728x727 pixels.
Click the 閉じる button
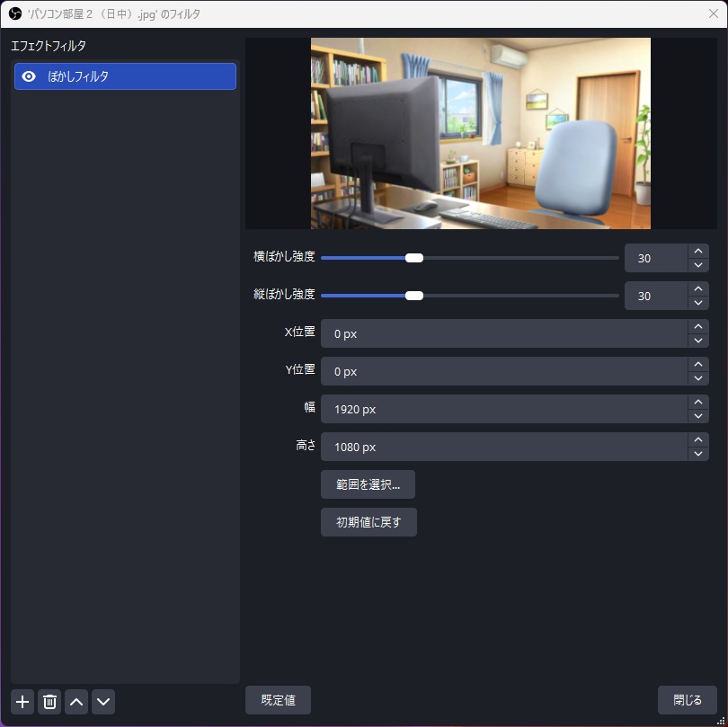[688, 700]
